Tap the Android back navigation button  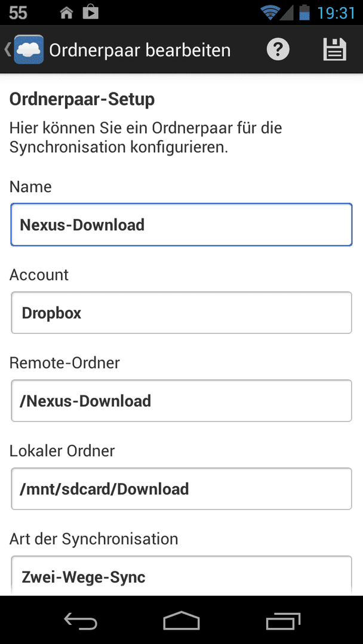(81, 621)
